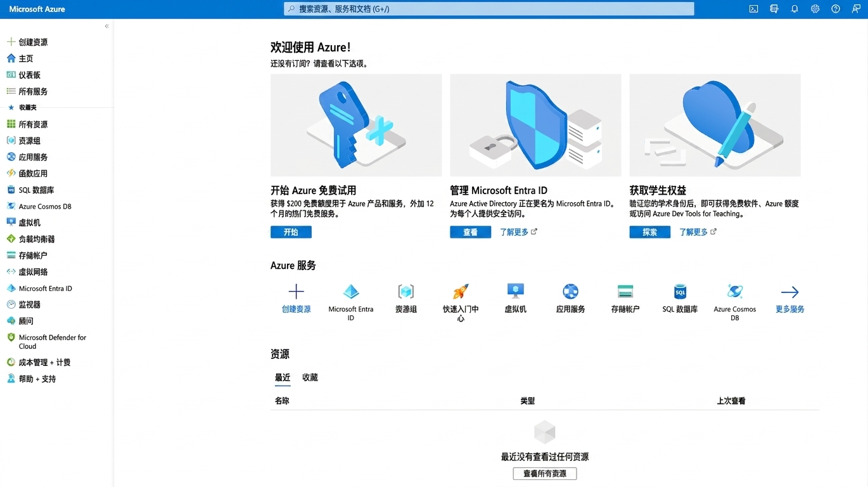The image size is (868, 487).
Task: Open the feedback icon in top bar
Action: tap(856, 9)
